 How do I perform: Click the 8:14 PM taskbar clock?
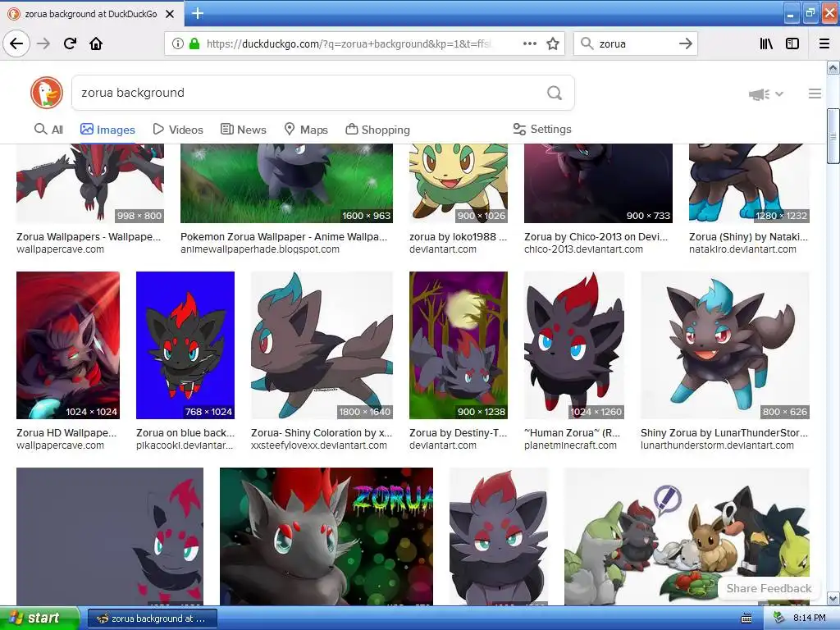pyautogui.click(x=810, y=618)
